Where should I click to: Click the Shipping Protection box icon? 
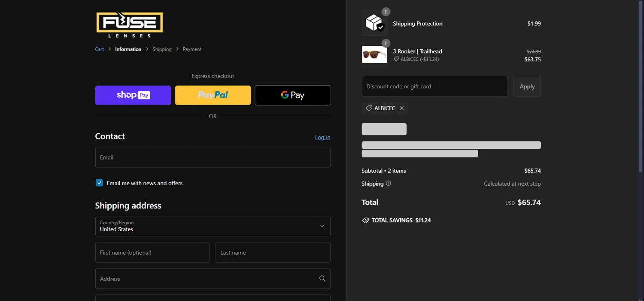[x=374, y=23]
